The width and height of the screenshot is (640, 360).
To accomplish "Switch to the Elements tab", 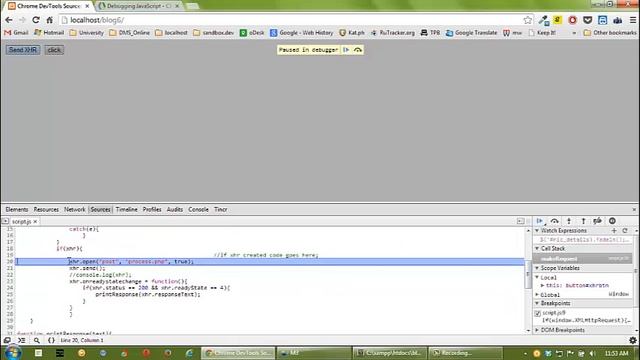I will [17, 209].
